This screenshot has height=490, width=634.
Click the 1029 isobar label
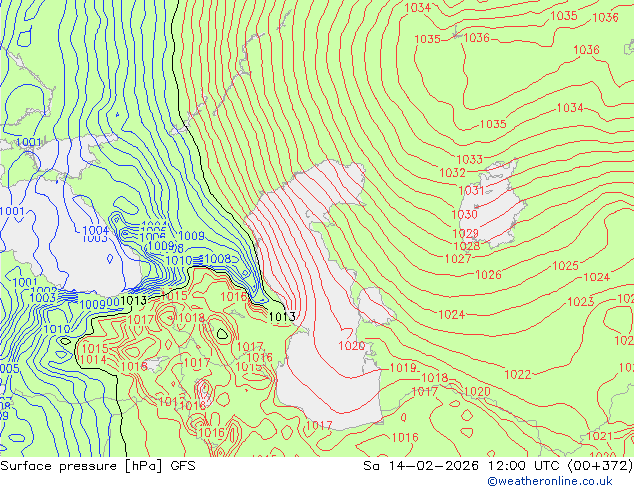click(x=465, y=233)
